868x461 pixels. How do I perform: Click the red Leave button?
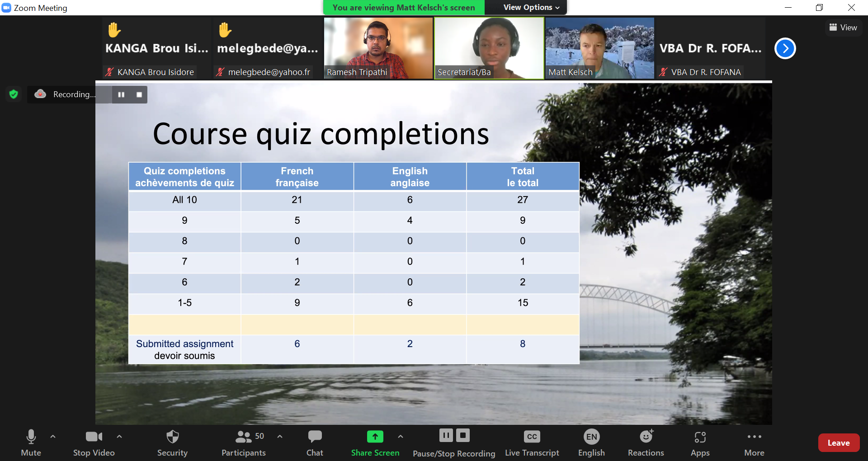(x=839, y=443)
